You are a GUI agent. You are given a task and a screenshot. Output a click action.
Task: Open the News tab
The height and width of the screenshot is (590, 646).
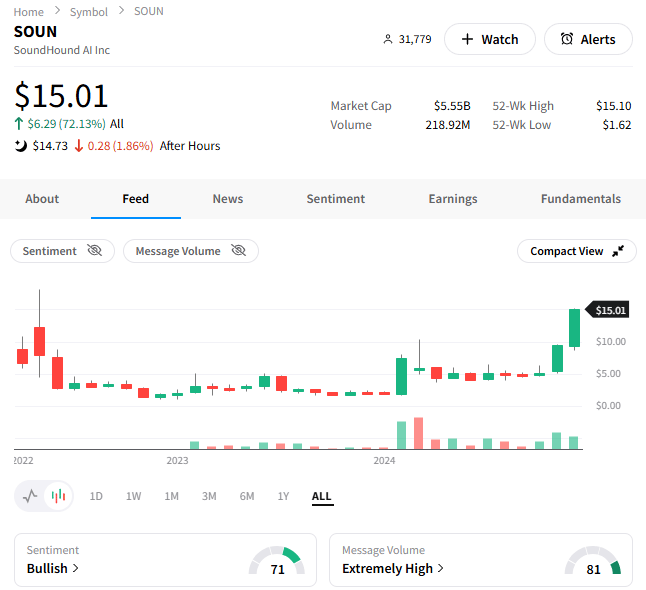coord(228,199)
